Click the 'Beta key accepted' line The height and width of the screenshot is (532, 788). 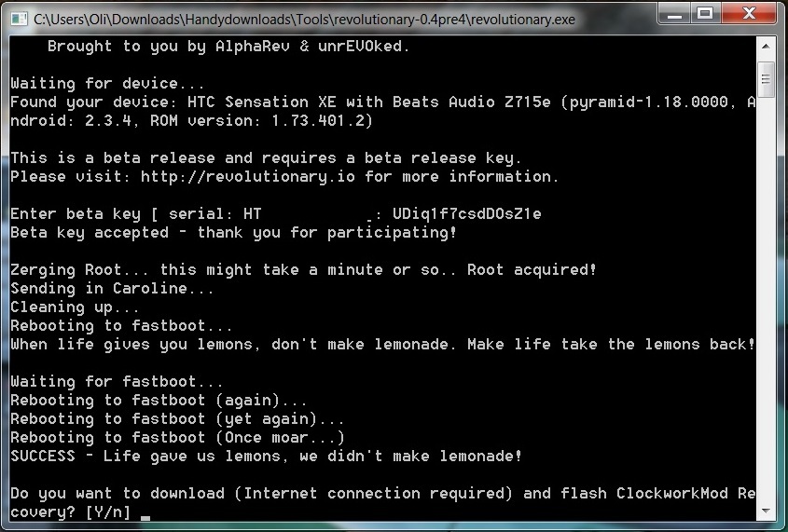[234, 233]
